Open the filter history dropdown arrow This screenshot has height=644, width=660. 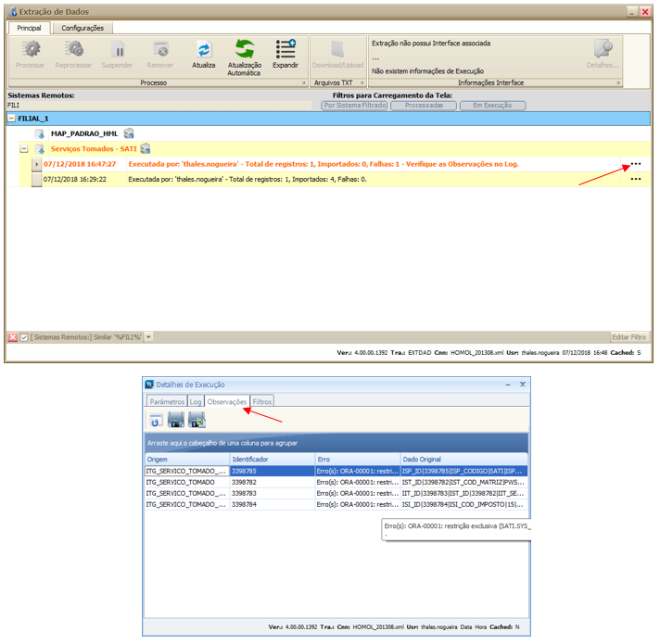(x=148, y=337)
